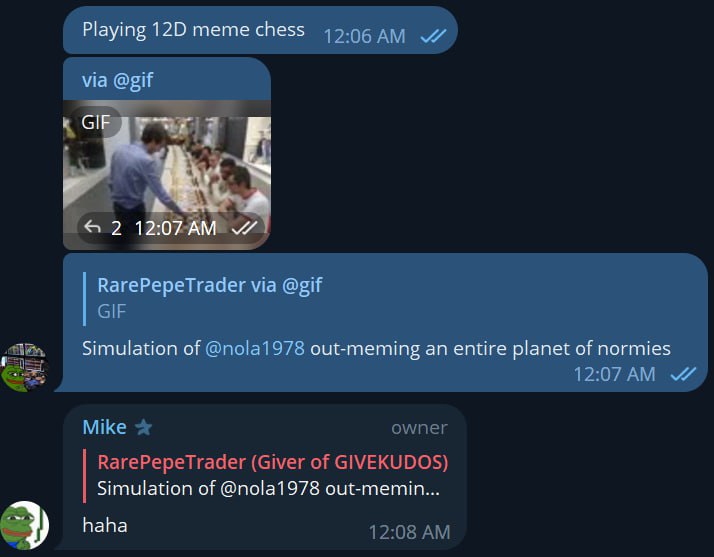
Task: Click the owner label on Mike's message
Action: coord(419,428)
